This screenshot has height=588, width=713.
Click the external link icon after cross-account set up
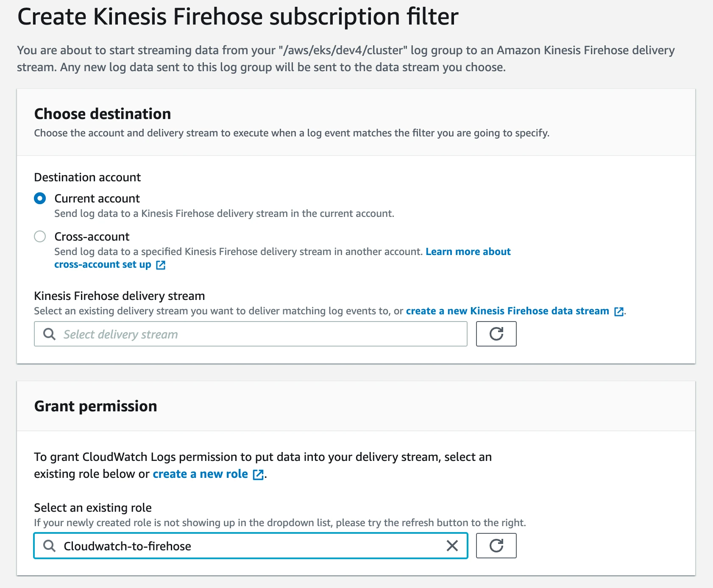[160, 264]
